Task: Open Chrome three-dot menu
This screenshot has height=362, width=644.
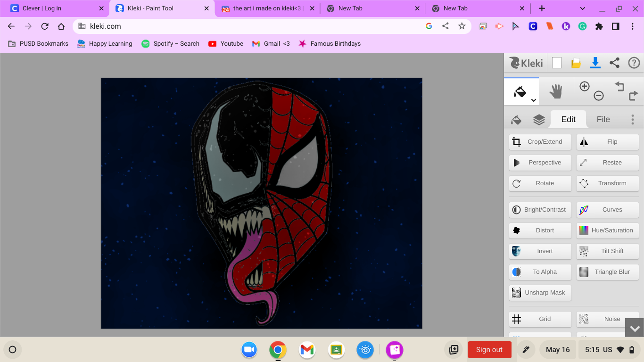Action: coord(633,26)
